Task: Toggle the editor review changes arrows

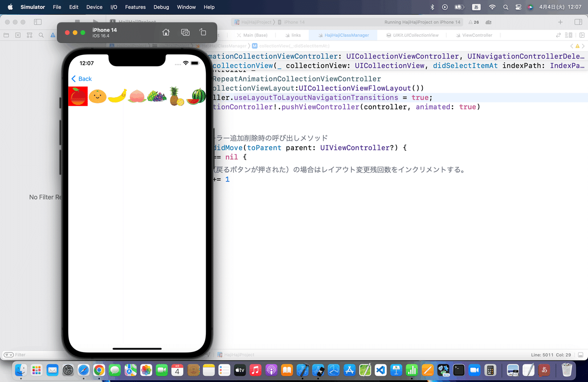Action: coord(558,35)
